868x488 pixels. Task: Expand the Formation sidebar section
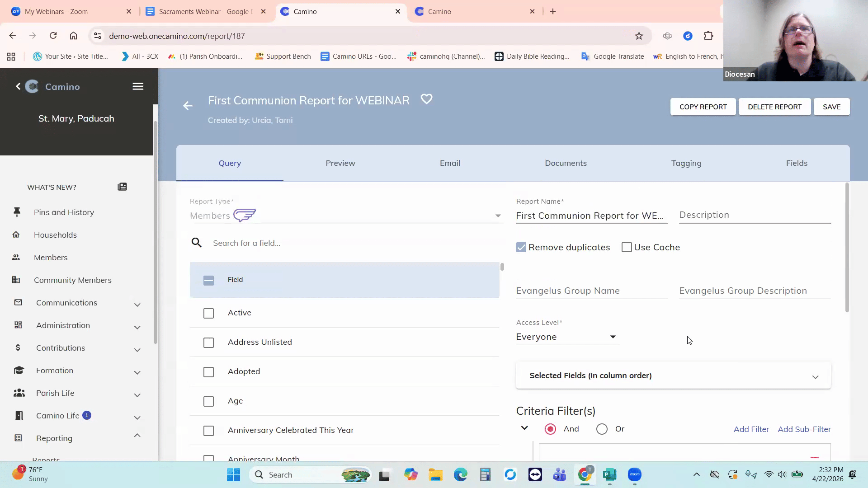[137, 372]
